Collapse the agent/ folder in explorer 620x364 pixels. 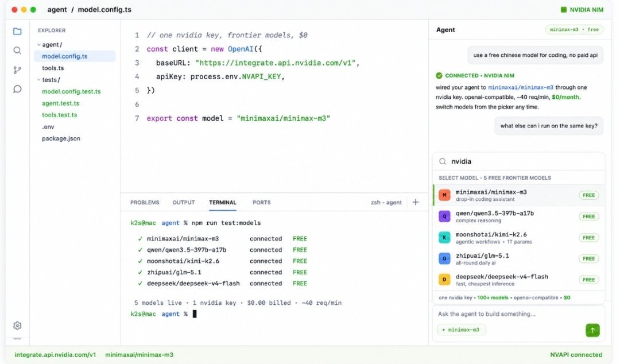coord(49,45)
